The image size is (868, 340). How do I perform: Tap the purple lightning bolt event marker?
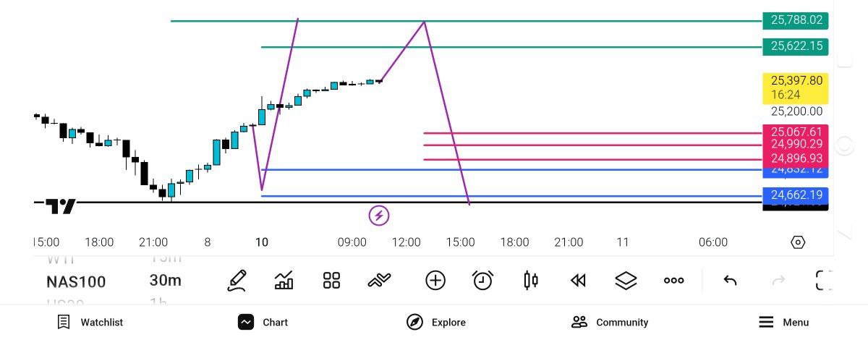tap(379, 215)
